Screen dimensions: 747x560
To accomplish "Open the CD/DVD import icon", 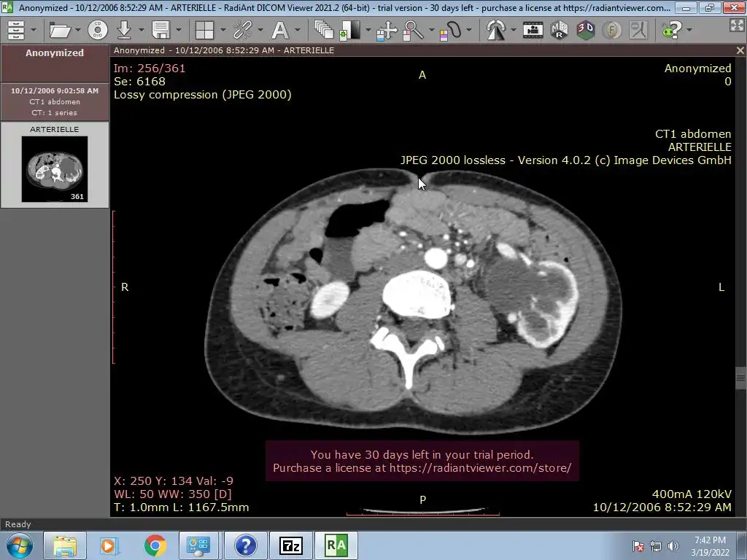I will (98, 30).
